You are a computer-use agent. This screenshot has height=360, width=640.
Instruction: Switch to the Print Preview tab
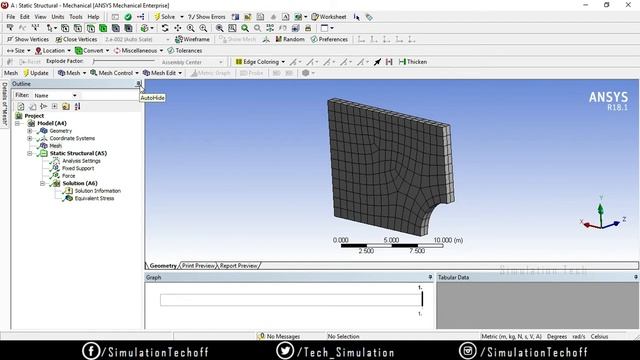(x=198, y=266)
